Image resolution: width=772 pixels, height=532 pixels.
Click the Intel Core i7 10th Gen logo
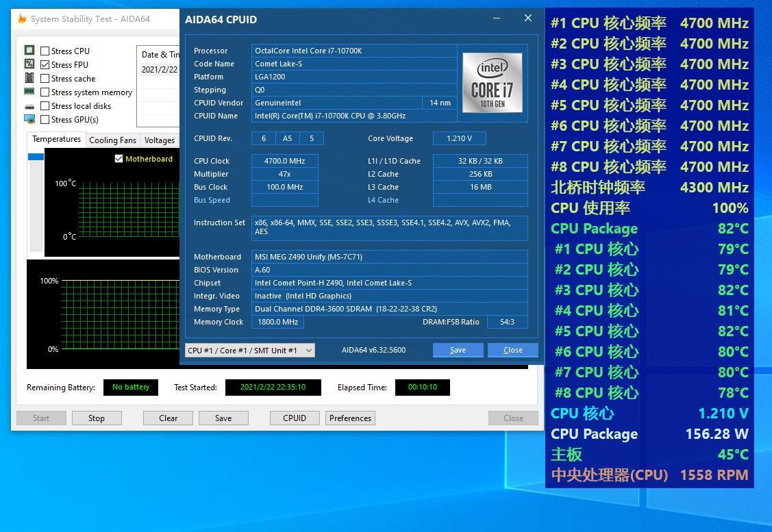pyautogui.click(x=491, y=83)
